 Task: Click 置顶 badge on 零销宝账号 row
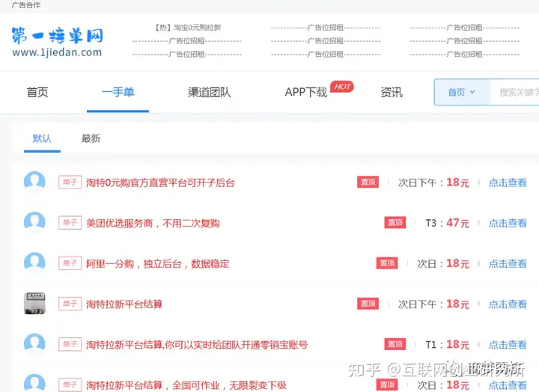pyautogui.click(x=395, y=344)
